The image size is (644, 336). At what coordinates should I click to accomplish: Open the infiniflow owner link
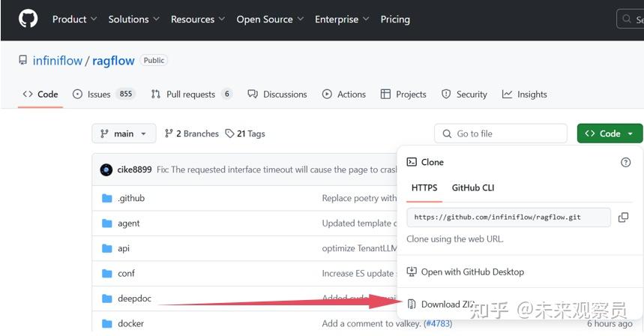(x=58, y=61)
